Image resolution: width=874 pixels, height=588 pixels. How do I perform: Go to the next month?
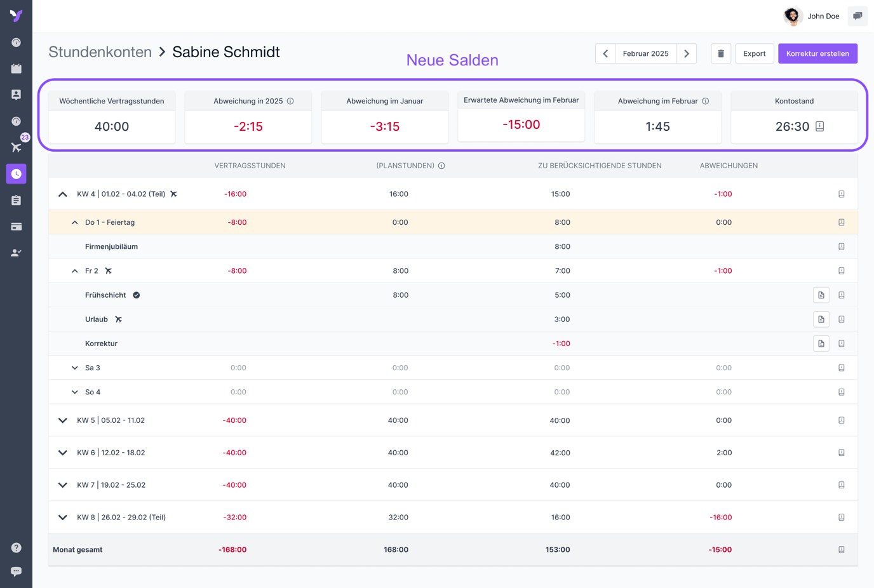(687, 54)
